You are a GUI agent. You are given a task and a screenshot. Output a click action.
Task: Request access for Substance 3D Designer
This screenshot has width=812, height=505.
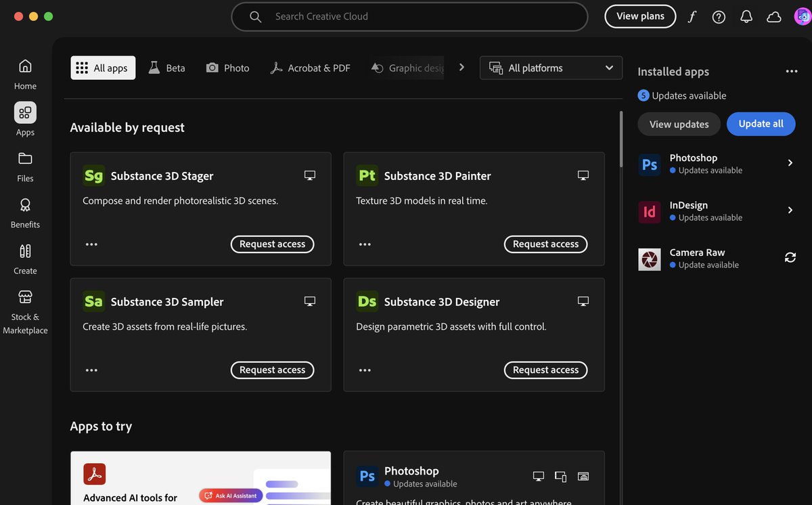pos(545,370)
